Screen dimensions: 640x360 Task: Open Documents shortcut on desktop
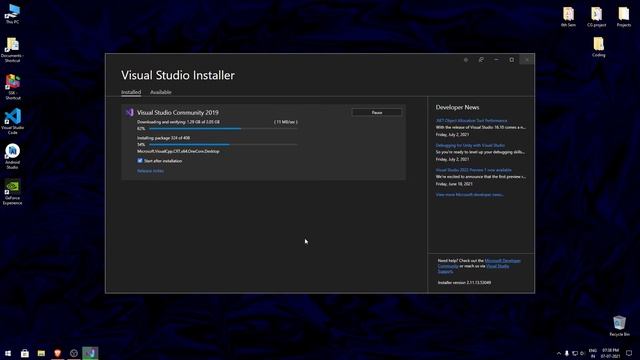pos(12,50)
